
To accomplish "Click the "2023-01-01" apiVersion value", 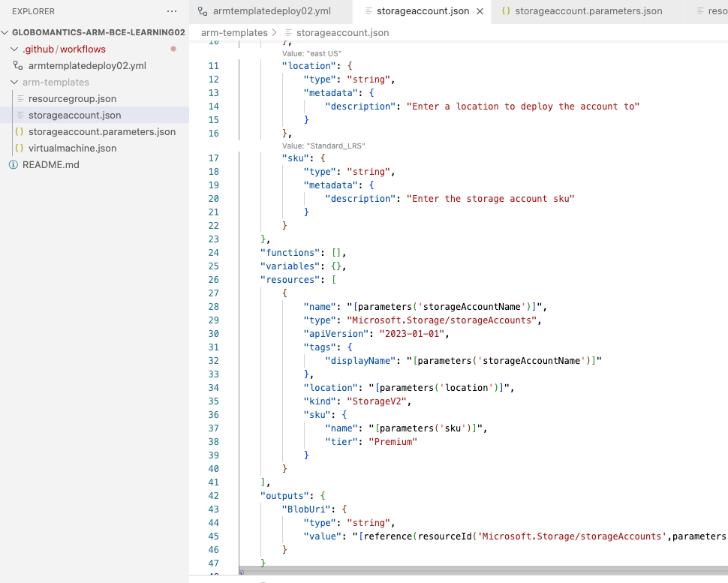I will [x=412, y=334].
